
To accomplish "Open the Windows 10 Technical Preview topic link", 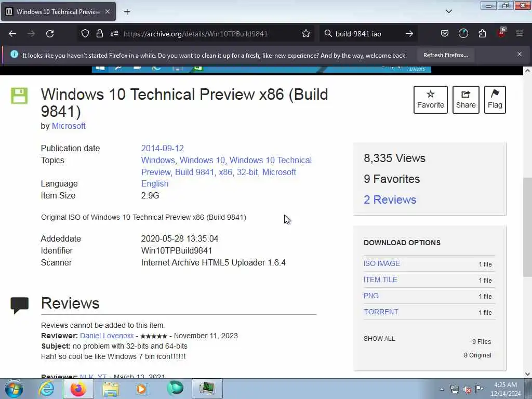I will [270, 160].
